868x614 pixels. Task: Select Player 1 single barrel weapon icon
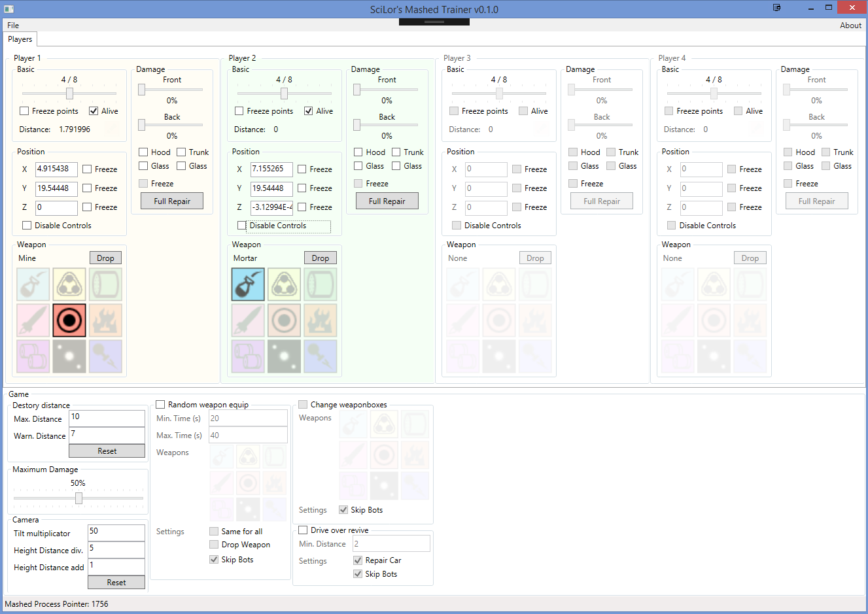(105, 284)
